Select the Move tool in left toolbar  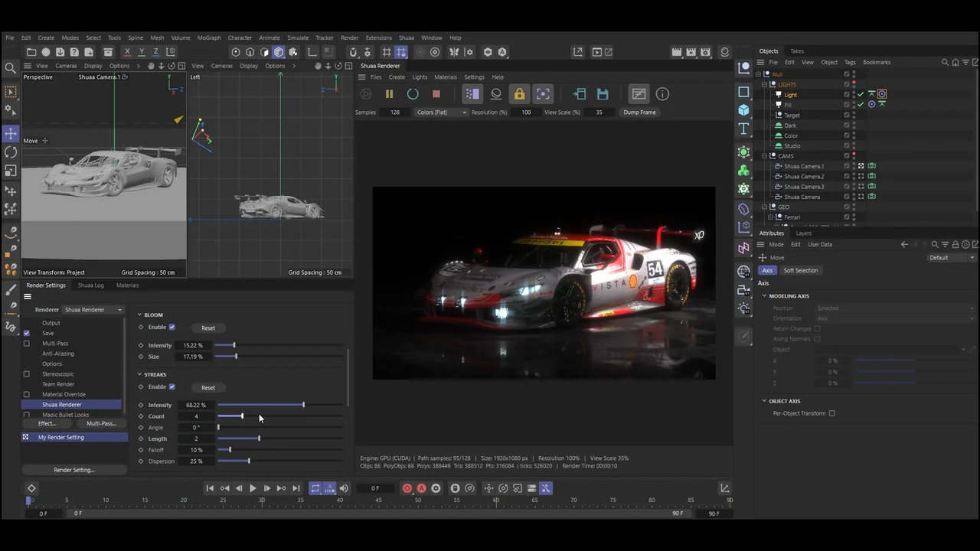11,133
